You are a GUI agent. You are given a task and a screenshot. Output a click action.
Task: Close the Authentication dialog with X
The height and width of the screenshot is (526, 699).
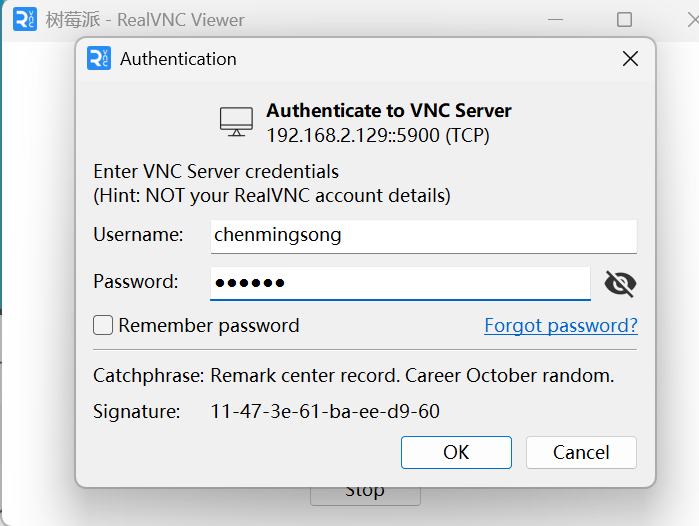pyautogui.click(x=630, y=58)
